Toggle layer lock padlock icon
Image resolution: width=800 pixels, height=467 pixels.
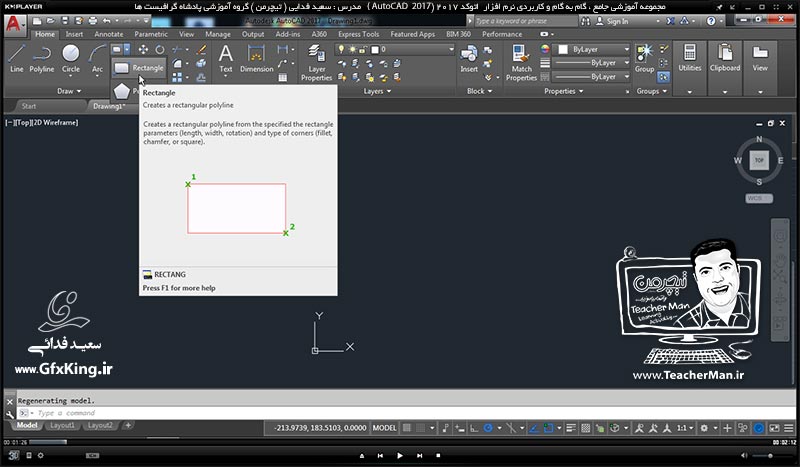pos(362,50)
